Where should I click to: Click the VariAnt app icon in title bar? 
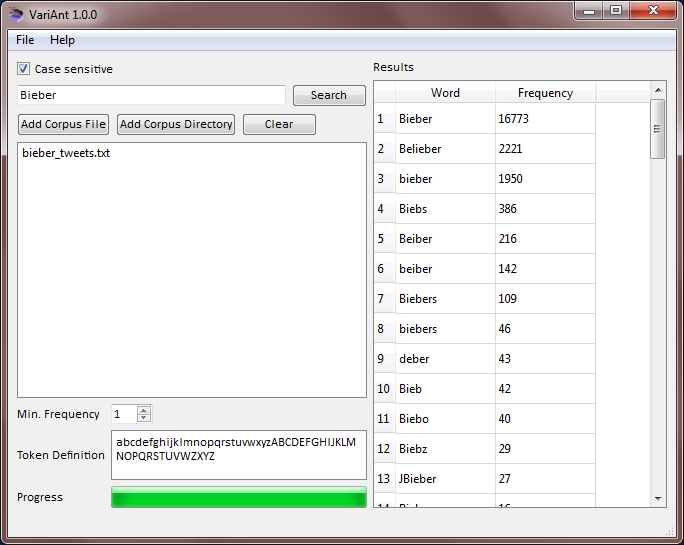point(17,14)
